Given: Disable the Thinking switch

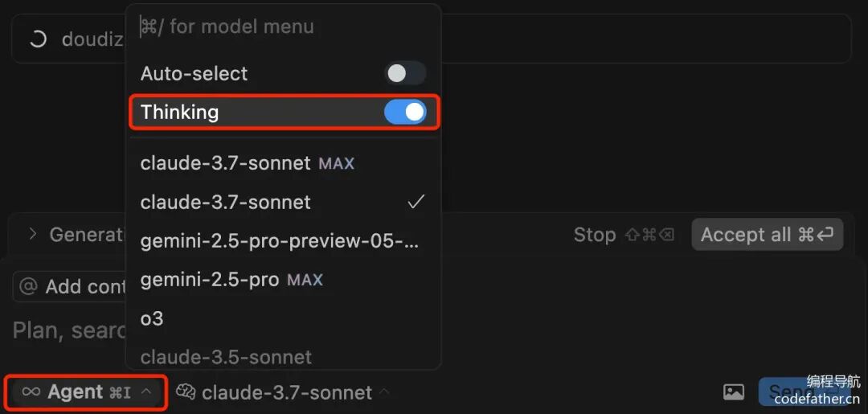Looking at the screenshot, I should [x=404, y=112].
